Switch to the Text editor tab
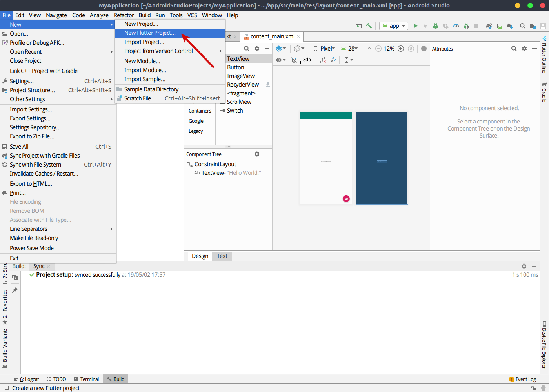549x392 pixels. tap(222, 256)
